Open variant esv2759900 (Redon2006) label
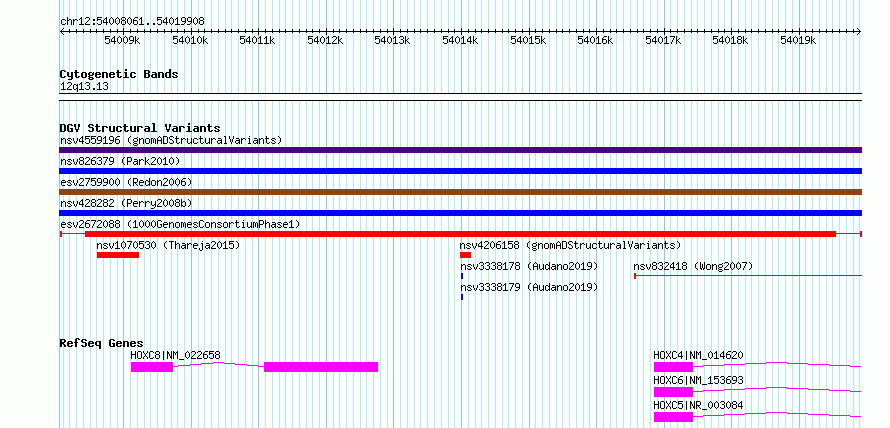 coord(126,182)
